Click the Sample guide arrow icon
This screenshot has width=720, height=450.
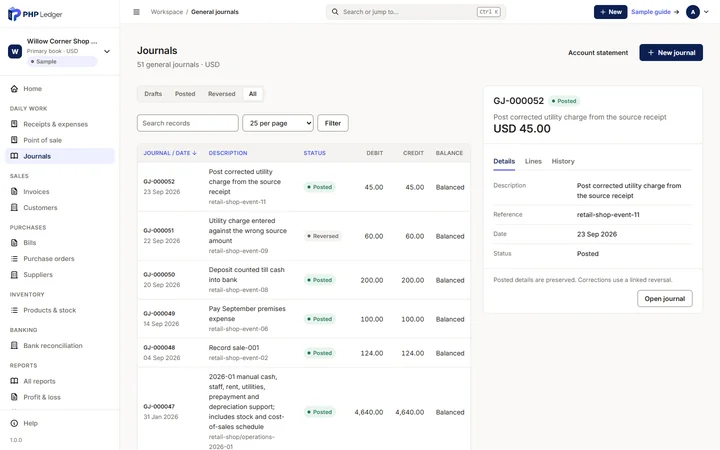676,12
